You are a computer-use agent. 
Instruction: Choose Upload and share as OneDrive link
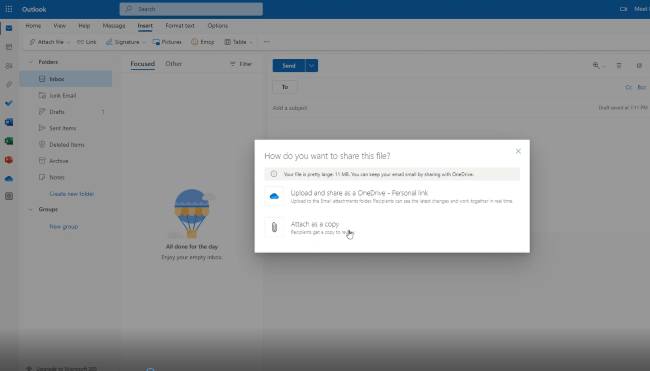392,196
